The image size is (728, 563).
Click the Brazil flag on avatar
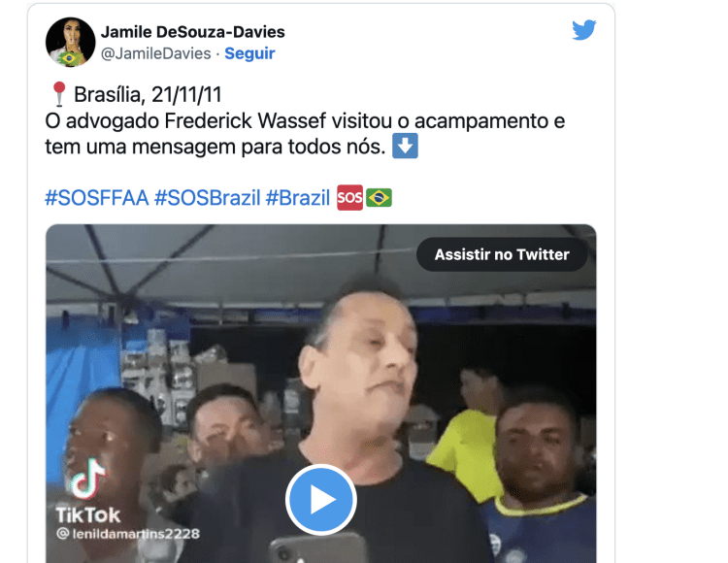tap(69, 59)
